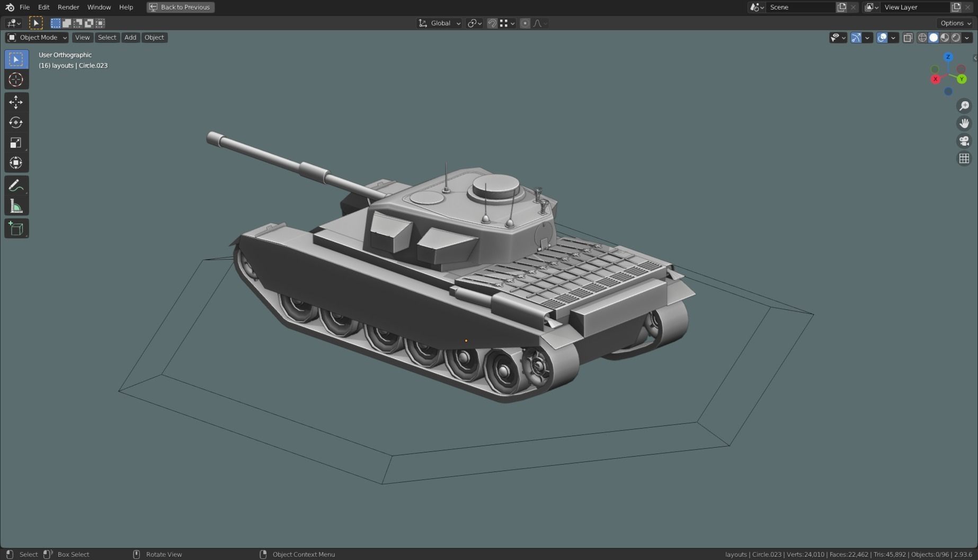Toggle camera view icon
Viewport: 978px width, 560px height.
point(964,141)
